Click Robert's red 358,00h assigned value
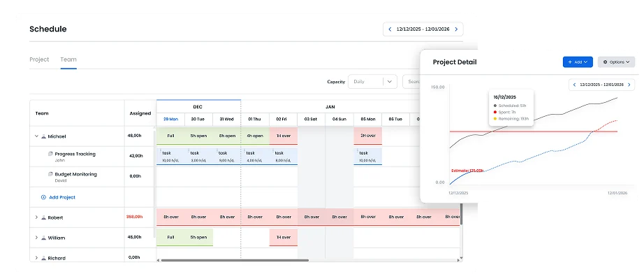The image size is (644, 279). tap(134, 217)
